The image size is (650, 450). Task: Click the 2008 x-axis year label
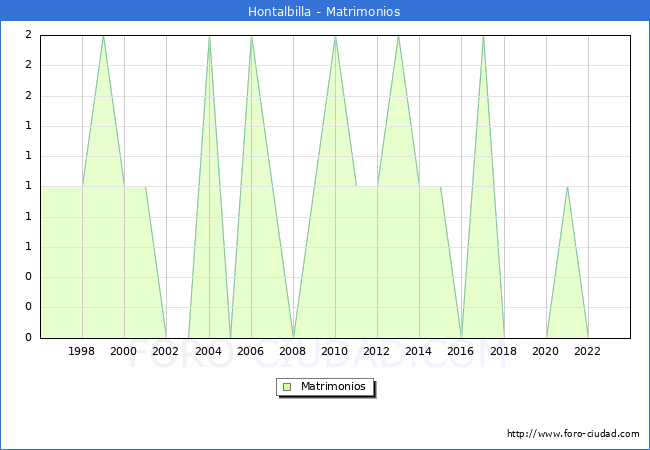pos(293,351)
